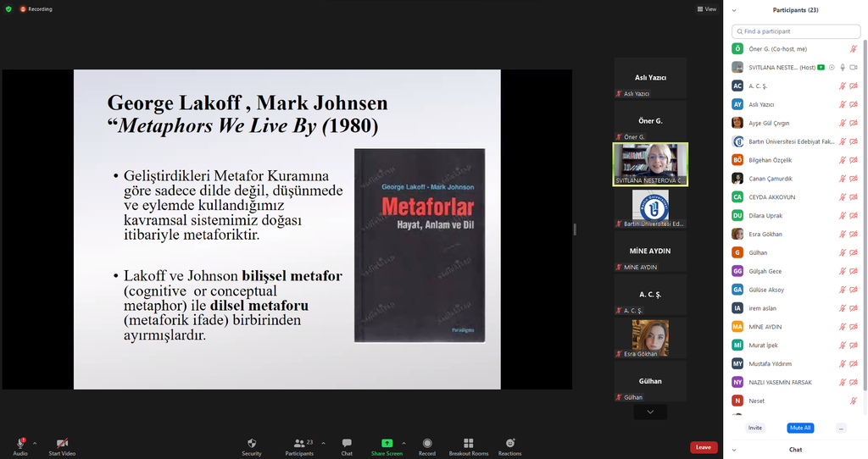Select Gülhan video tile

tap(650, 382)
